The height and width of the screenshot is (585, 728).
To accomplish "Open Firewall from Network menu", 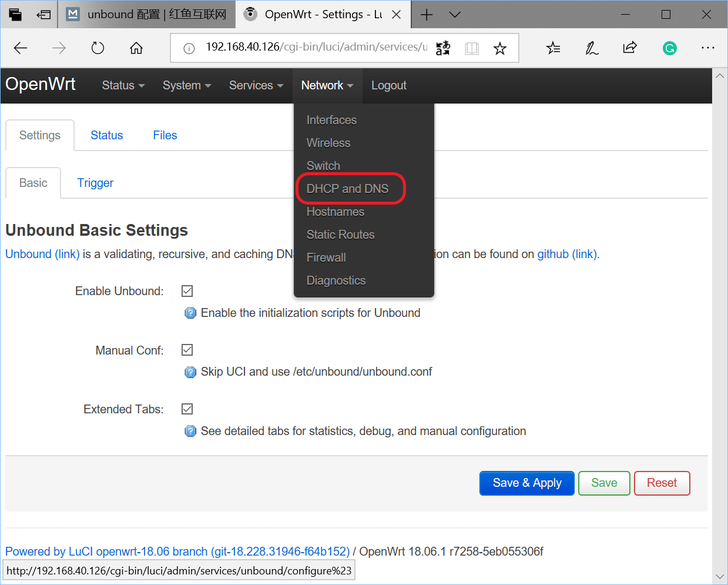I will [326, 258].
